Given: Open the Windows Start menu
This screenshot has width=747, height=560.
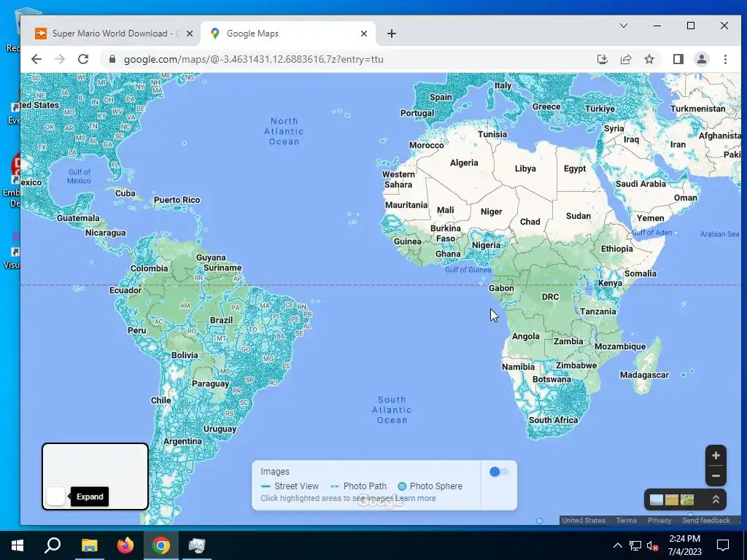Looking at the screenshot, I should [x=18, y=545].
